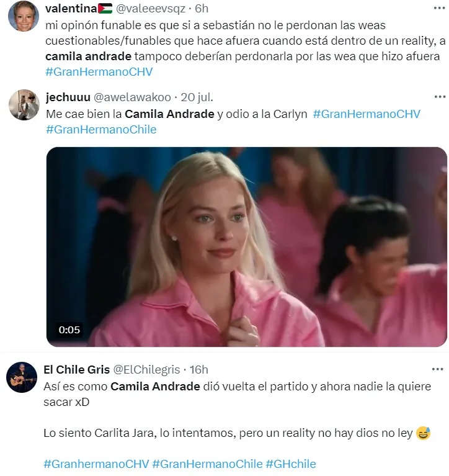This screenshot has height=476, width=449.
Task: Visit @awelawakoo handle
Action: tap(132, 97)
